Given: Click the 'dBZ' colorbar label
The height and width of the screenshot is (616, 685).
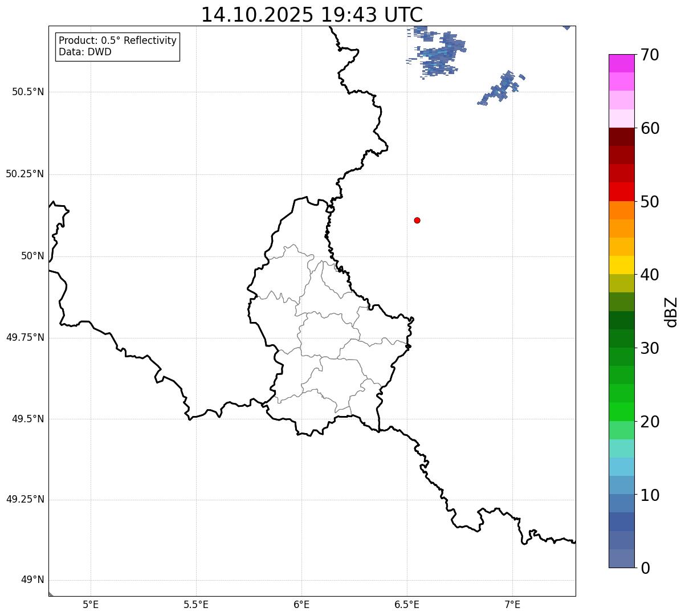Looking at the screenshot, I should coord(671,312).
